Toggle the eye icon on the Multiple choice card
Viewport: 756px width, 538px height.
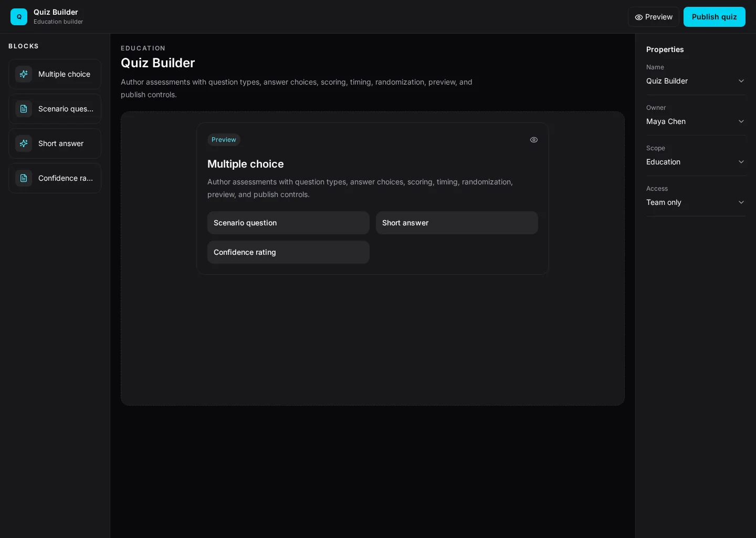(x=534, y=140)
